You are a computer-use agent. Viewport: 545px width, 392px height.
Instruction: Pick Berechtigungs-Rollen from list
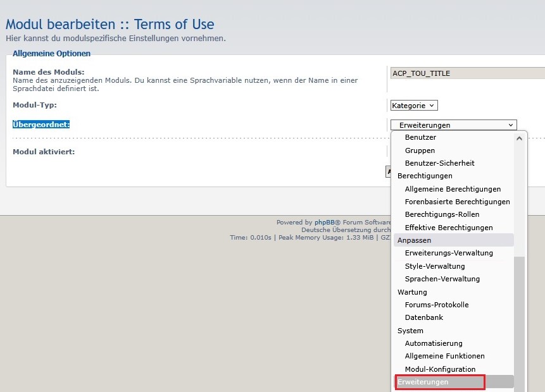[442, 214]
